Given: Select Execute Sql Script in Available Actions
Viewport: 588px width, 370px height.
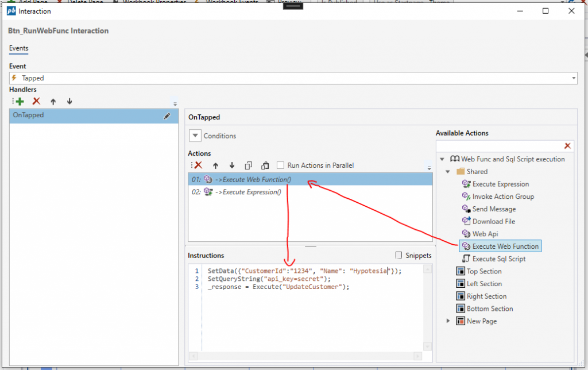Looking at the screenshot, I should [498, 259].
